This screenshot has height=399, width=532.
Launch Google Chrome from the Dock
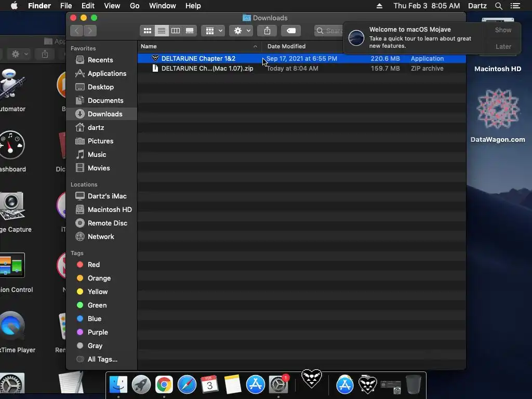[164, 384]
